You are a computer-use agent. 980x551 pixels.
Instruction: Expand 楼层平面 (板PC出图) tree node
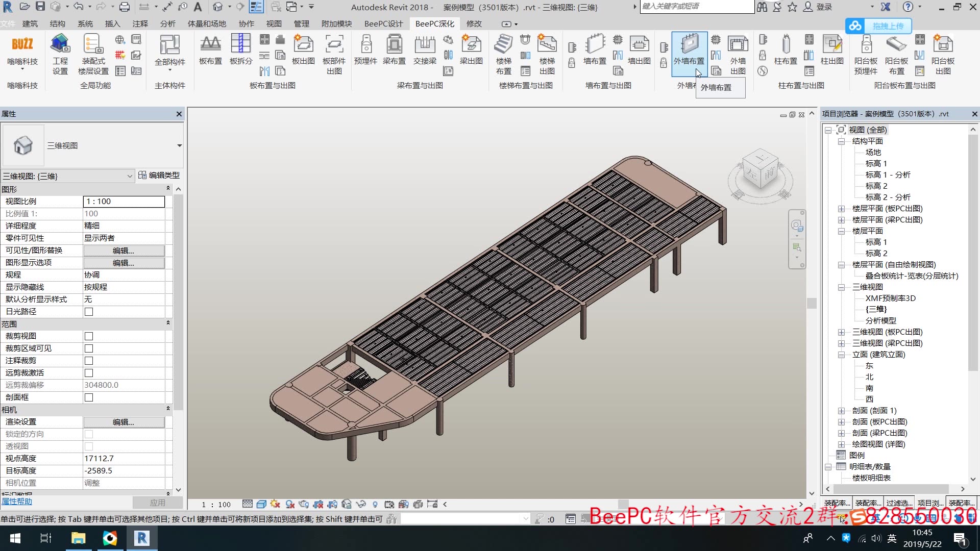click(841, 209)
